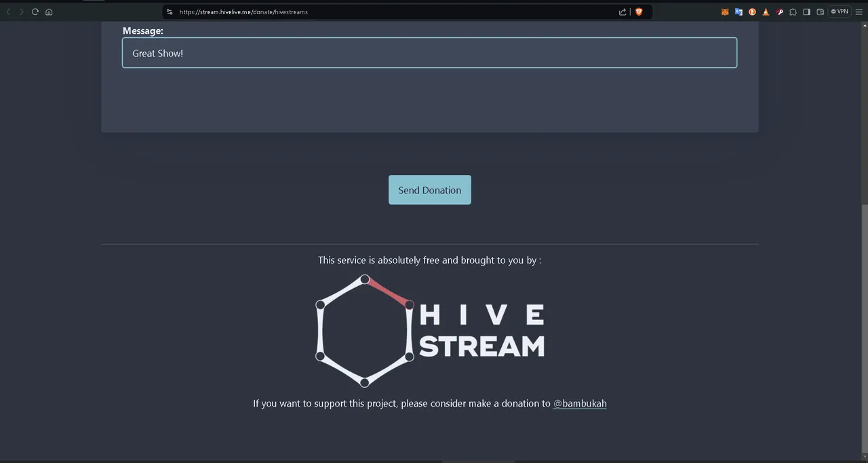This screenshot has height=463, width=868.
Task: Click the Send Donation button
Action: pos(429,190)
